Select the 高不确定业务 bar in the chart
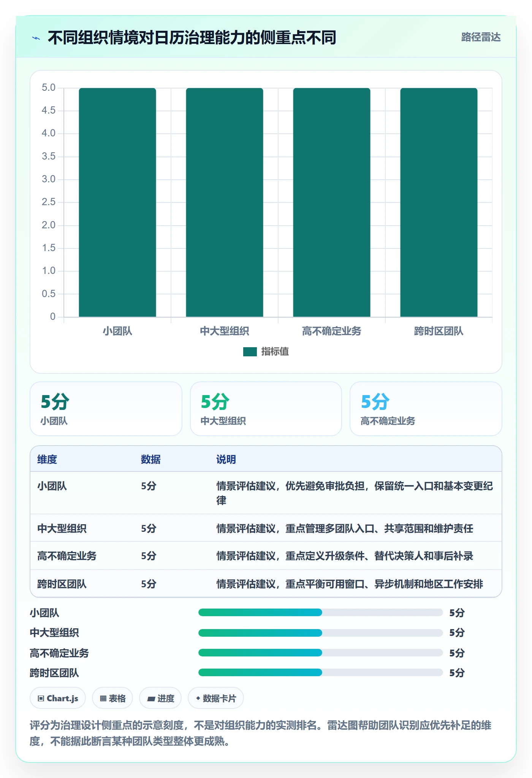The image size is (532, 778). [332, 202]
